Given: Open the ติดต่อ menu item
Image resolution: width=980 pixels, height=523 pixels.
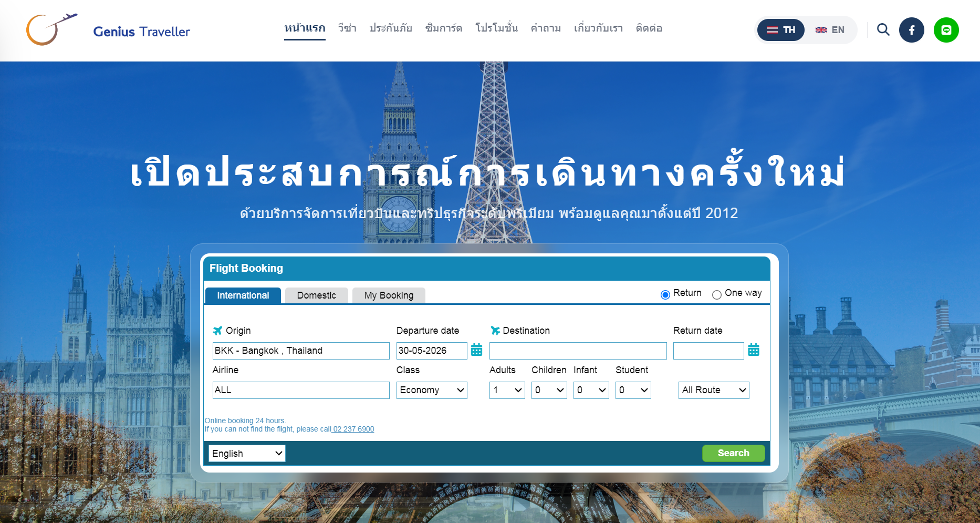Looking at the screenshot, I should pos(649,28).
